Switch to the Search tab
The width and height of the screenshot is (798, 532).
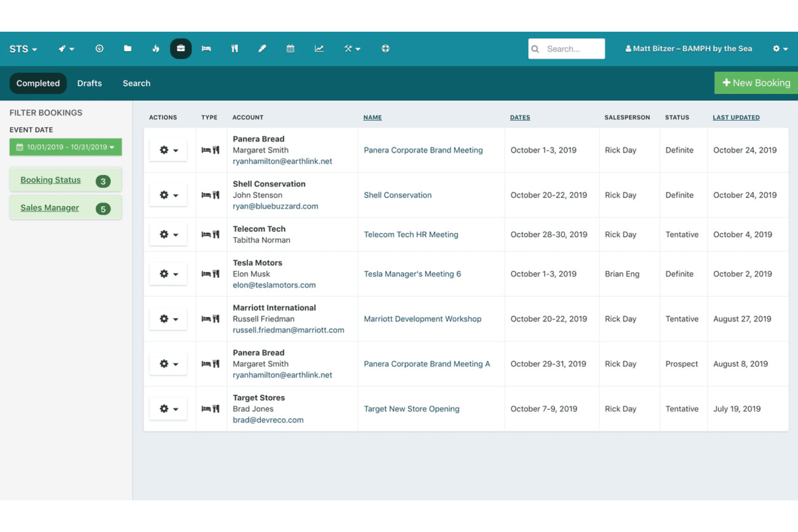point(136,84)
